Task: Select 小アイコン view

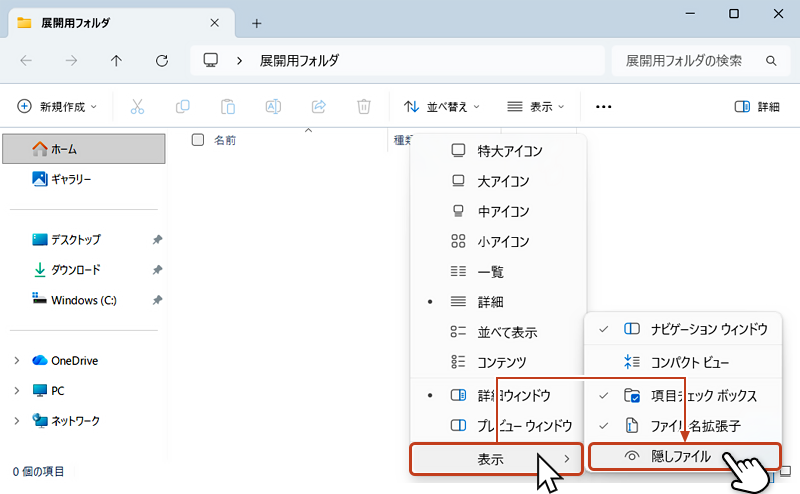Action: point(498,241)
